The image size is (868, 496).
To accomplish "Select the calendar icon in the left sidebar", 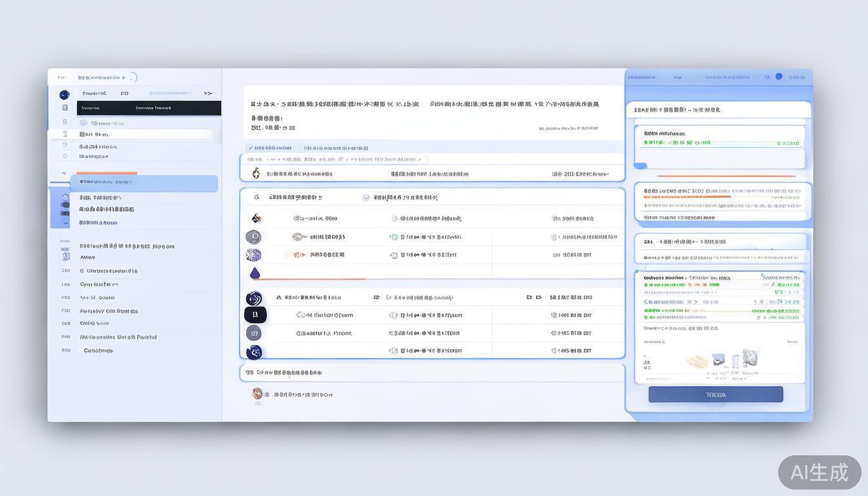I will [64, 145].
